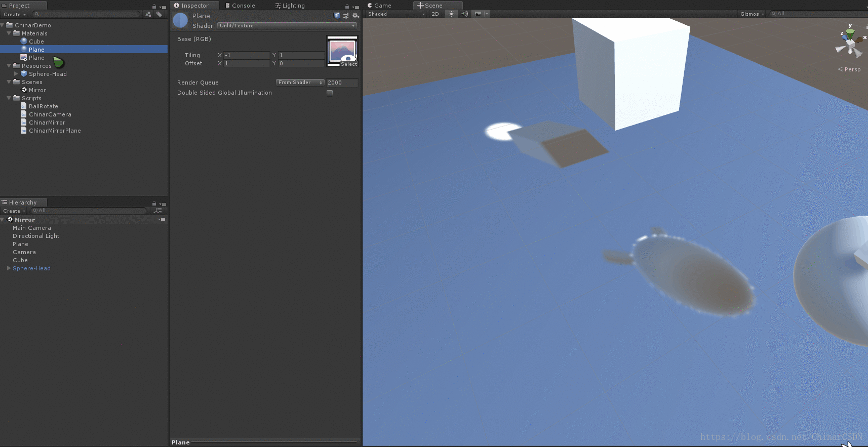
Task: Lock the Inspector panel with padlock icon
Action: (x=347, y=7)
